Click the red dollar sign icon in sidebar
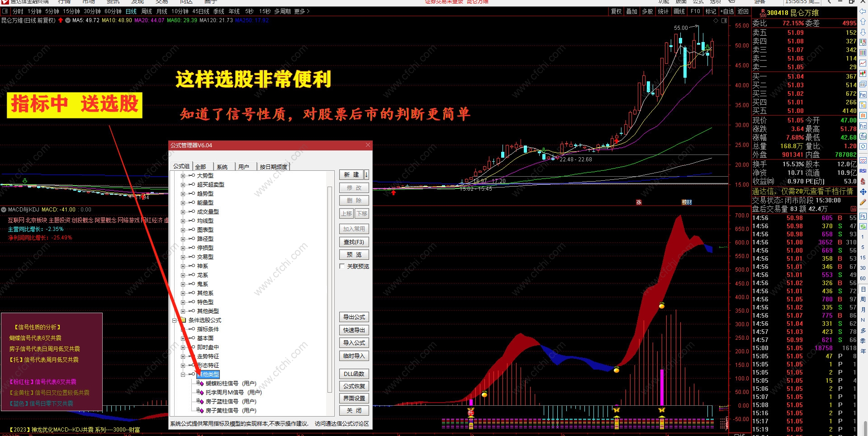 [x=863, y=181]
